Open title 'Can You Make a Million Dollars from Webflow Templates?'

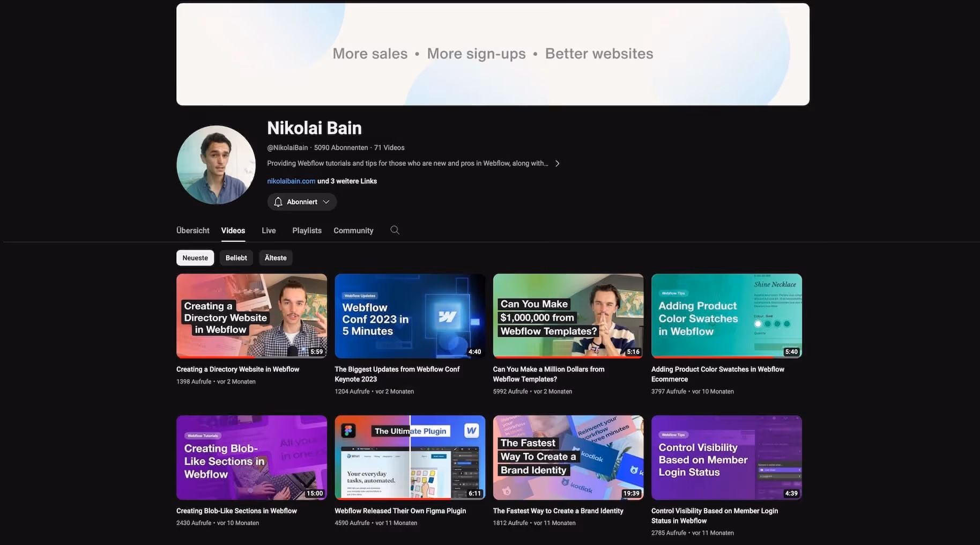pos(548,374)
